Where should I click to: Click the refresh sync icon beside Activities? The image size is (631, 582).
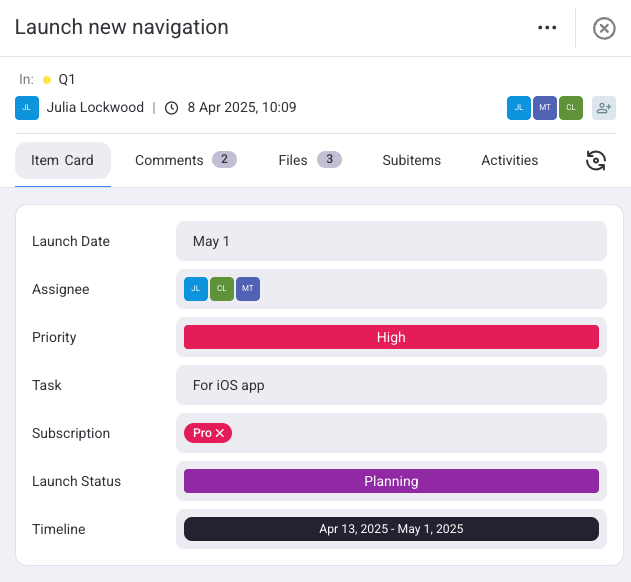[596, 161]
